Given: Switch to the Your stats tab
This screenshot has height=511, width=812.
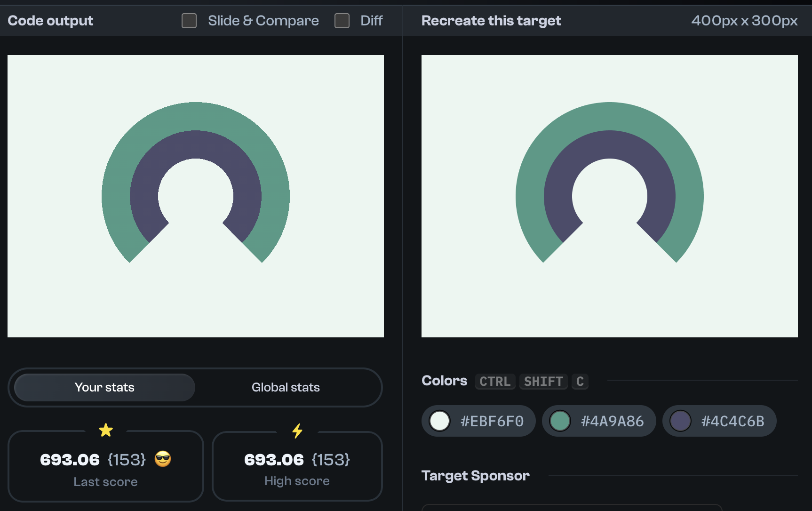Looking at the screenshot, I should 104,387.
